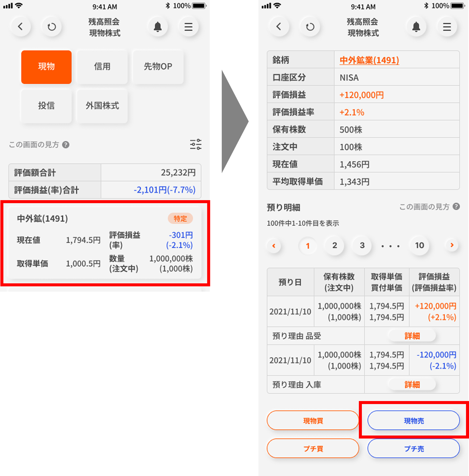The width and height of the screenshot is (469, 476).
Task: Open notifications bell on the left screen
Action: pos(158,26)
